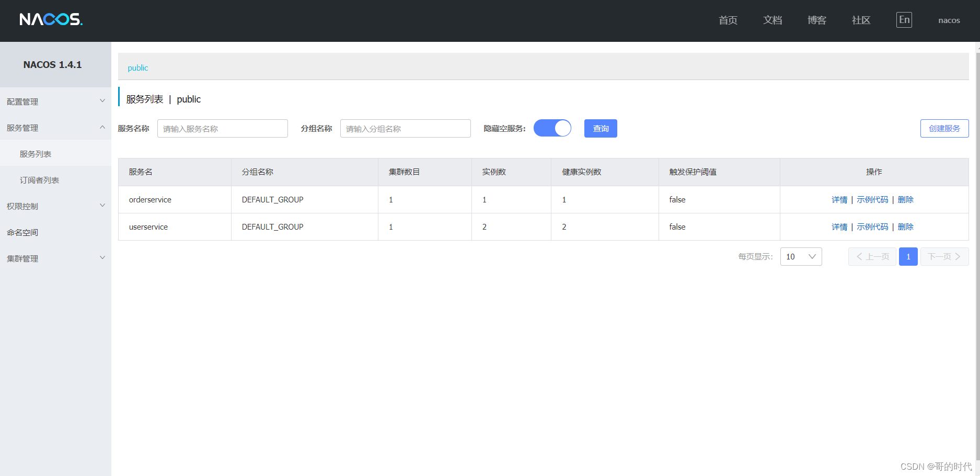Viewport: 980px width, 476px height.
Task: Open 文档 in the top navigation
Action: [773, 20]
